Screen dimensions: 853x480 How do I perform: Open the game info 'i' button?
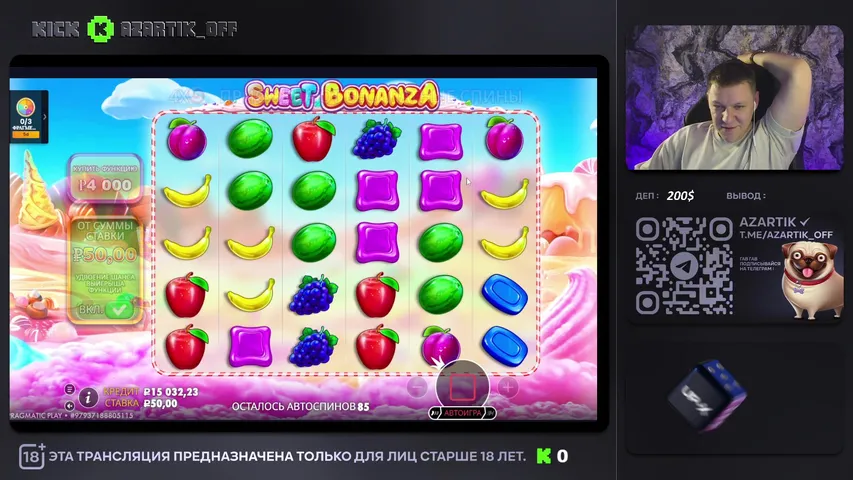coord(88,397)
